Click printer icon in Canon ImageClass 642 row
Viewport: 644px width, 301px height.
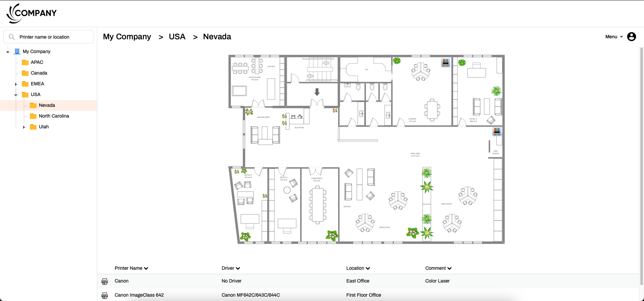pyautogui.click(x=105, y=295)
